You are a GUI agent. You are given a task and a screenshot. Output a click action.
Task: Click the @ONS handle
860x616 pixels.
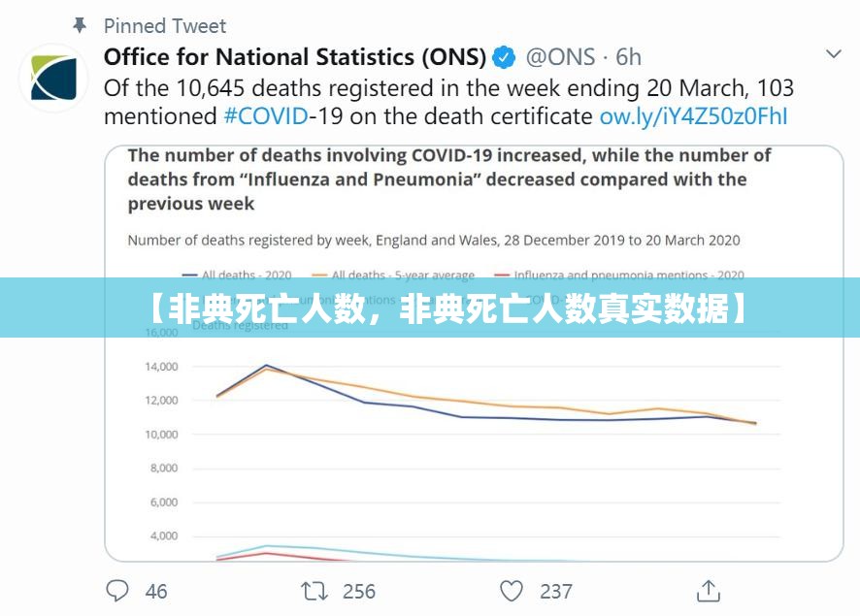point(560,57)
